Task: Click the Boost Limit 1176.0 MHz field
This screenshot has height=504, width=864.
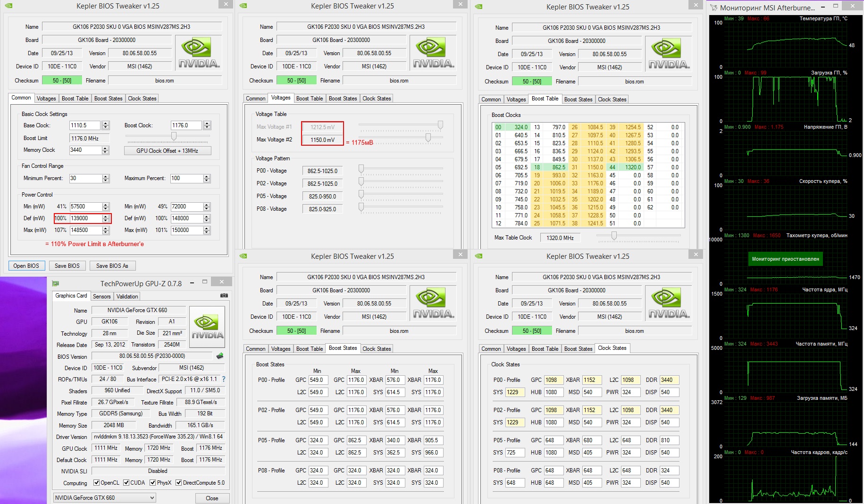Action: pos(90,139)
